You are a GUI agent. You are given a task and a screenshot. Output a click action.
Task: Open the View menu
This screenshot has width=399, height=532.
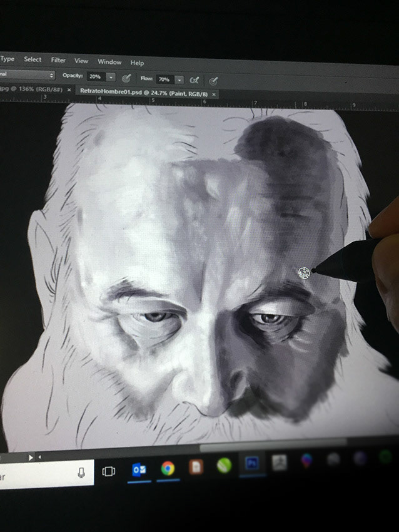[x=81, y=61]
